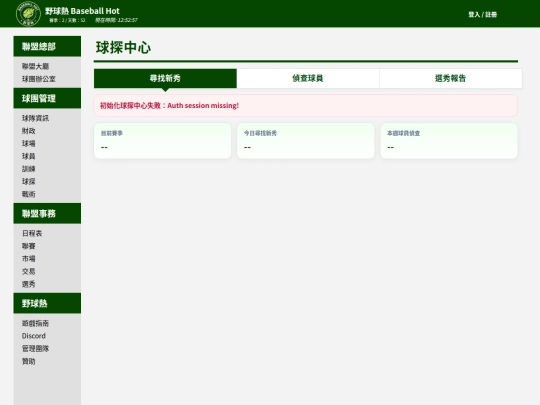Open the 球員 players page
This screenshot has width=540, height=405.
point(29,156)
